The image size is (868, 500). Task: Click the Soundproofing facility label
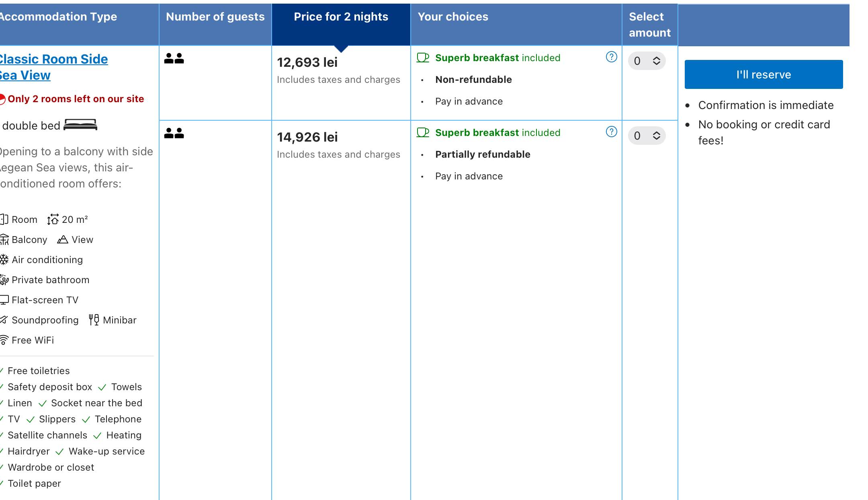pyautogui.click(x=45, y=320)
